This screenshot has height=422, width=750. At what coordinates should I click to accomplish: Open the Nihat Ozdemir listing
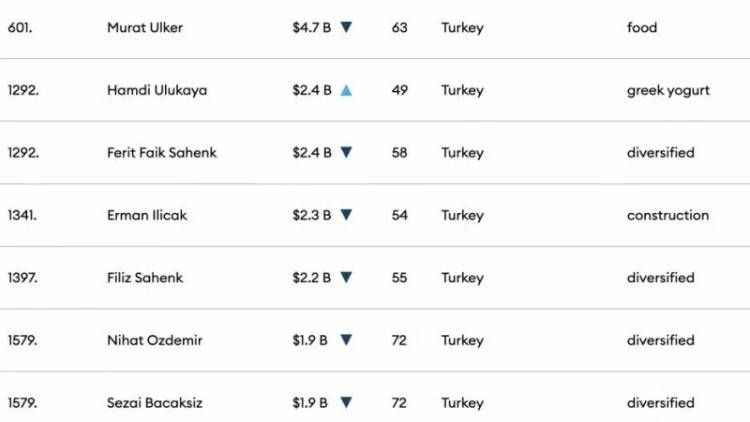click(x=154, y=340)
